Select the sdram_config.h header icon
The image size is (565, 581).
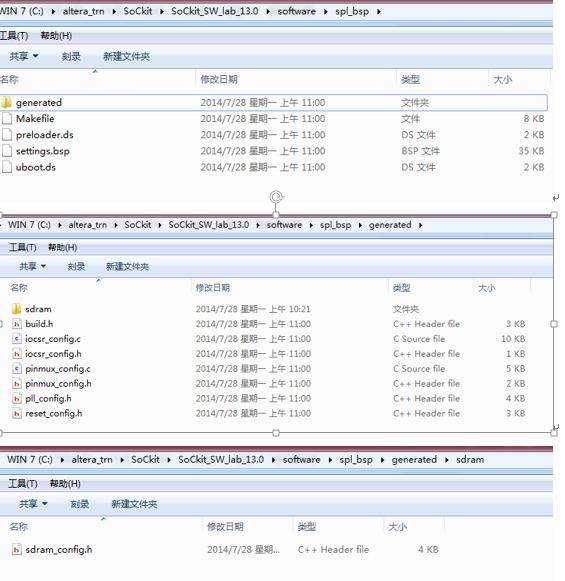point(17,549)
